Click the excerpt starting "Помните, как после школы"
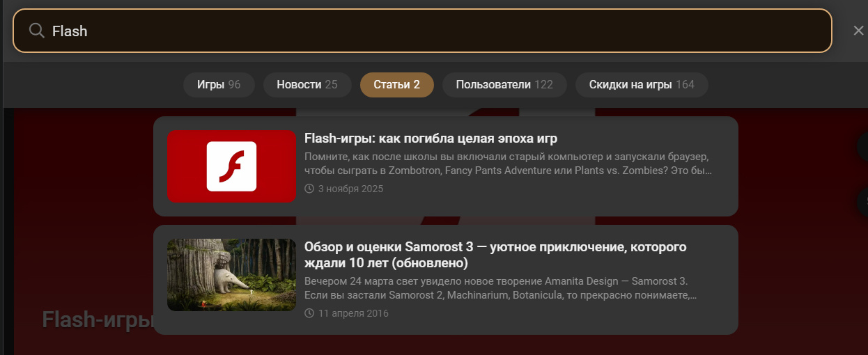 (x=507, y=164)
